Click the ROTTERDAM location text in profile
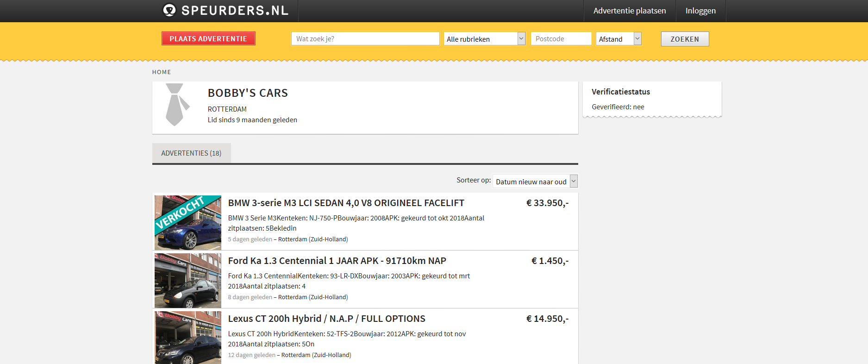 227,109
